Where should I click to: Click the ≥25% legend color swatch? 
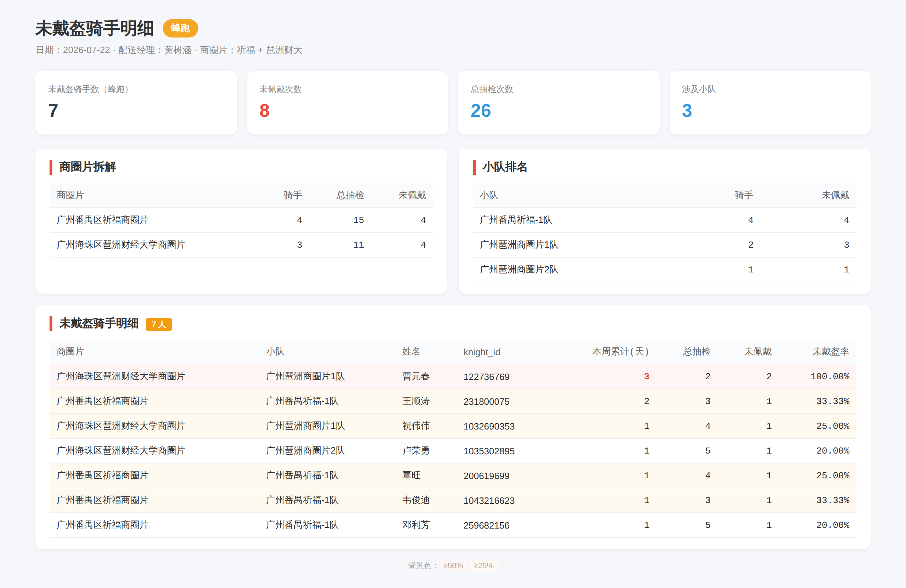[x=483, y=566]
